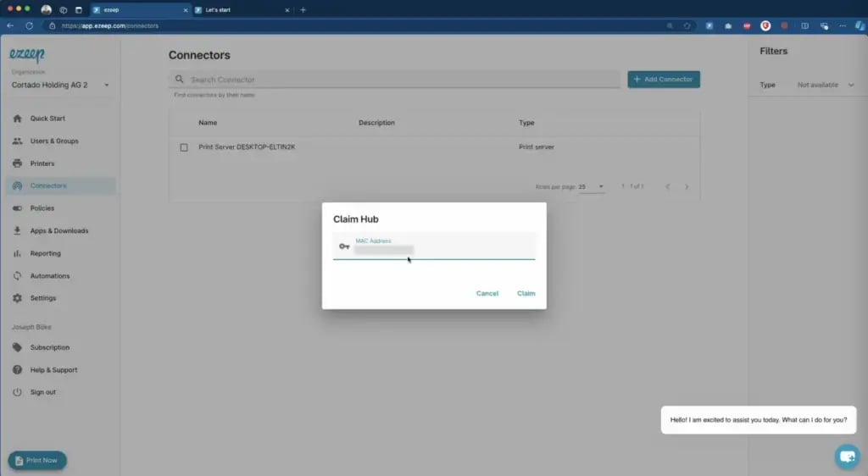Check the Print Server DESKTOP-ELTIN2K checkbox
The height and width of the screenshot is (476, 868).
(184, 147)
